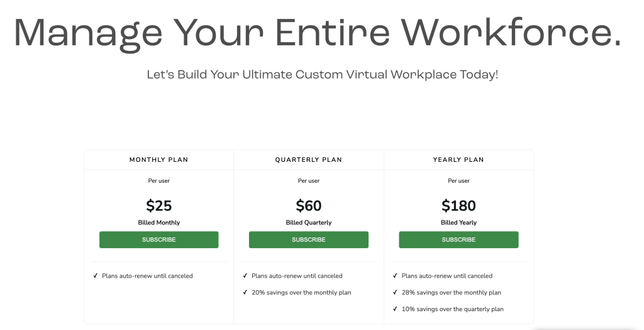Image resolution: width=644 pixels, height=330 pixels.
Task: Click the Yearly Plan auto-renew checkmark icon
Action: (x=395, y=276)
